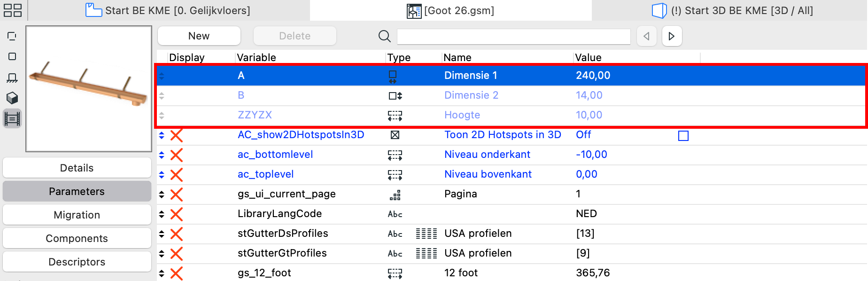Switch to Start 3D BE KME tab
868x281 pixels.
pos(732,10)
